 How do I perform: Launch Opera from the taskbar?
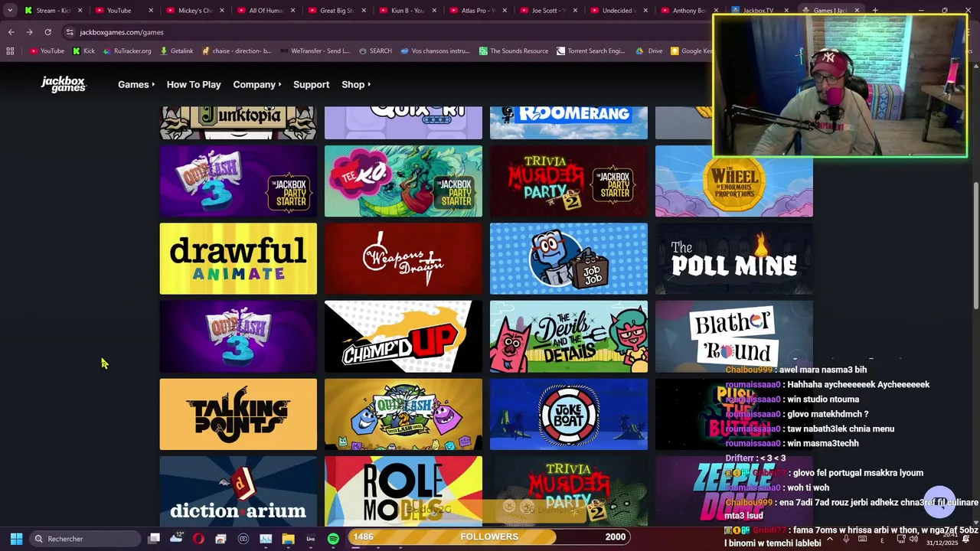[198, 539]
